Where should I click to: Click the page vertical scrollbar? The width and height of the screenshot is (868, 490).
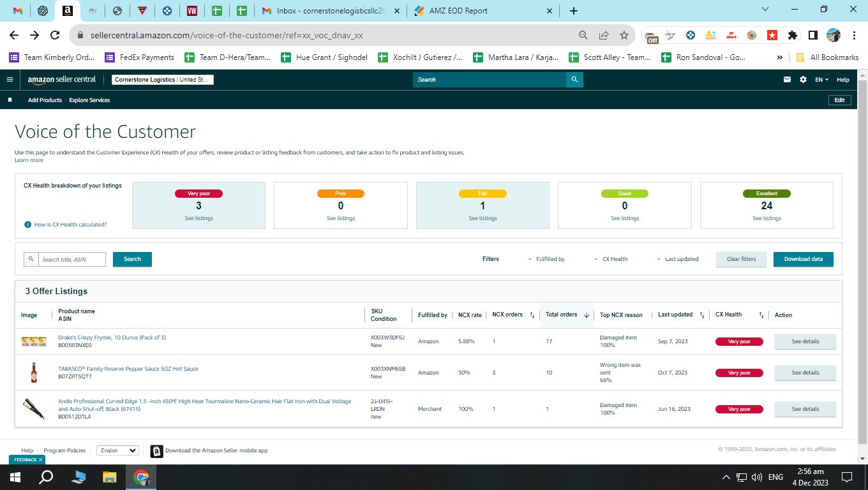click(862, 262)
